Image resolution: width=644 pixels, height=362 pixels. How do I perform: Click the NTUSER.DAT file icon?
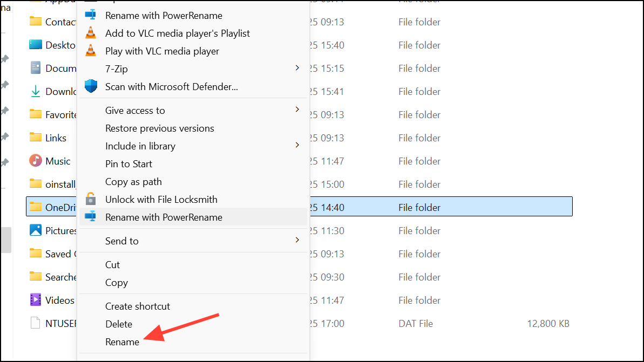pyautogui.click(x=36, y=323)
